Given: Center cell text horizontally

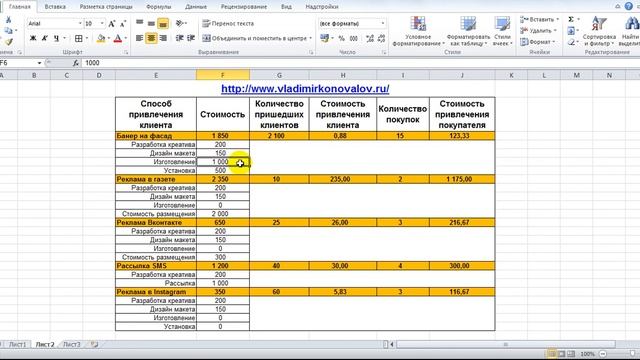Looking at the screenshot, I should pyautogui.click(x=151, y=38).
